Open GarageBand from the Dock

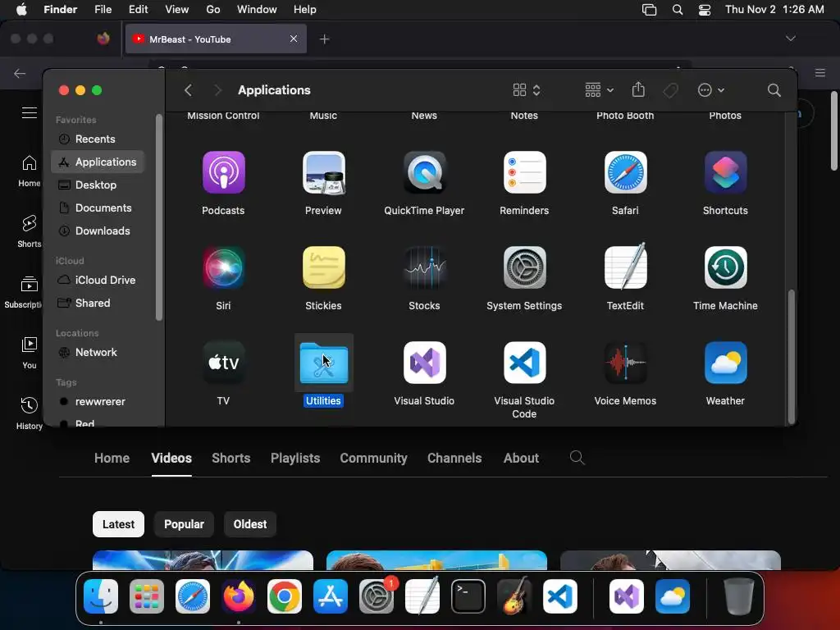tap(514, 596)
